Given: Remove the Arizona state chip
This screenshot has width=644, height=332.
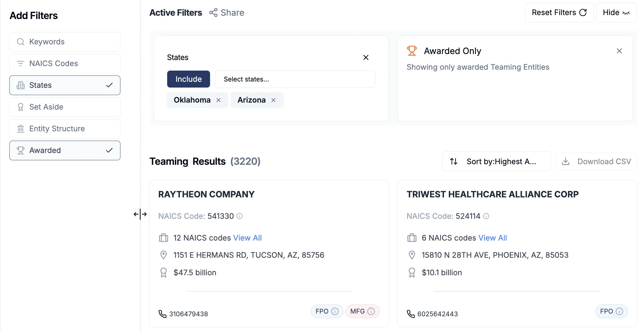Looking at the screenshot, I should coord(273,100).
